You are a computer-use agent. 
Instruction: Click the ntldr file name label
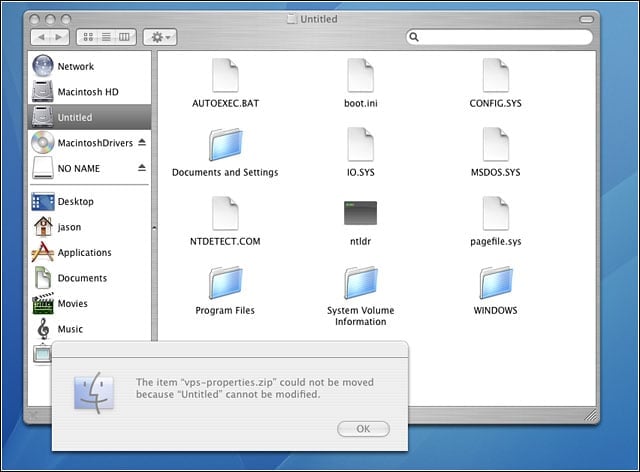360,241
